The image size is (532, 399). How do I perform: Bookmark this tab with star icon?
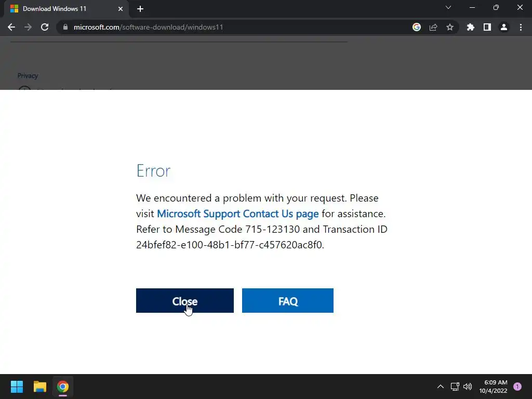450,27
